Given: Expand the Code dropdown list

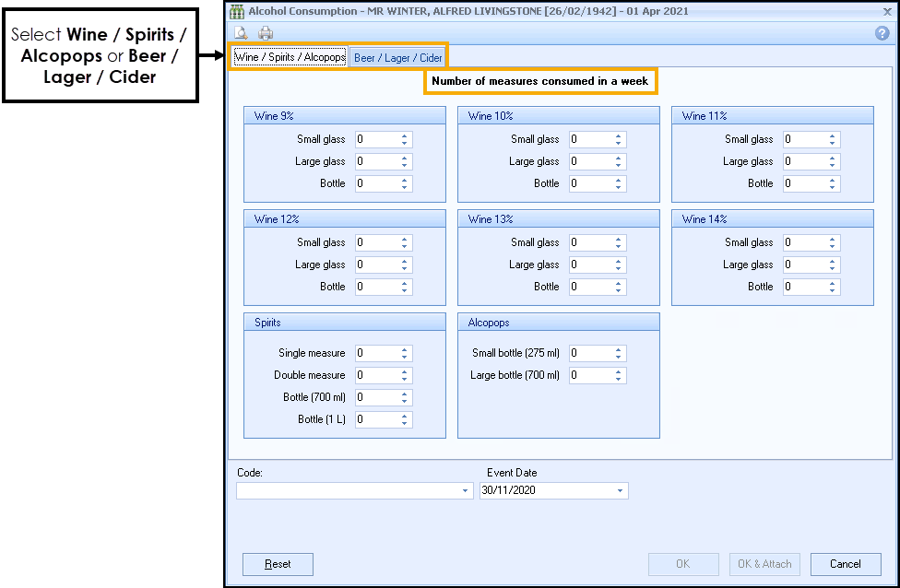Looking at the screenshot, I should 467,491.
